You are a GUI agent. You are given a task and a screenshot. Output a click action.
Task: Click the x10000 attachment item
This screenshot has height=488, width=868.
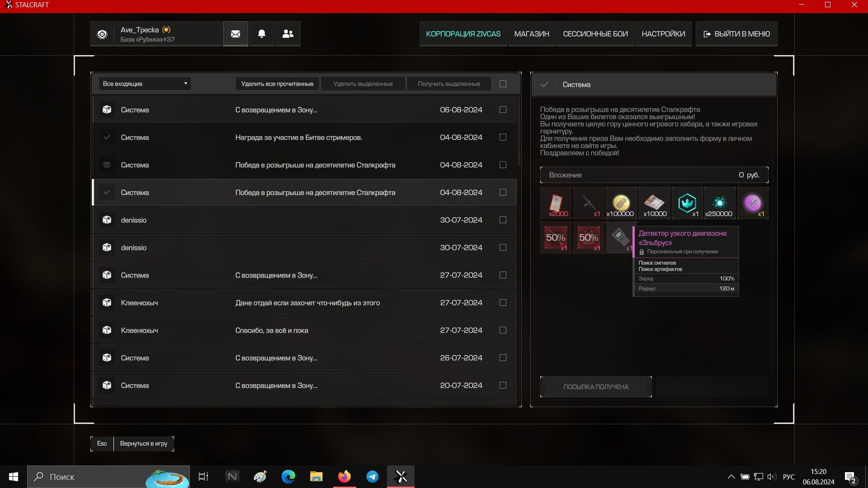tap(654, 203)
